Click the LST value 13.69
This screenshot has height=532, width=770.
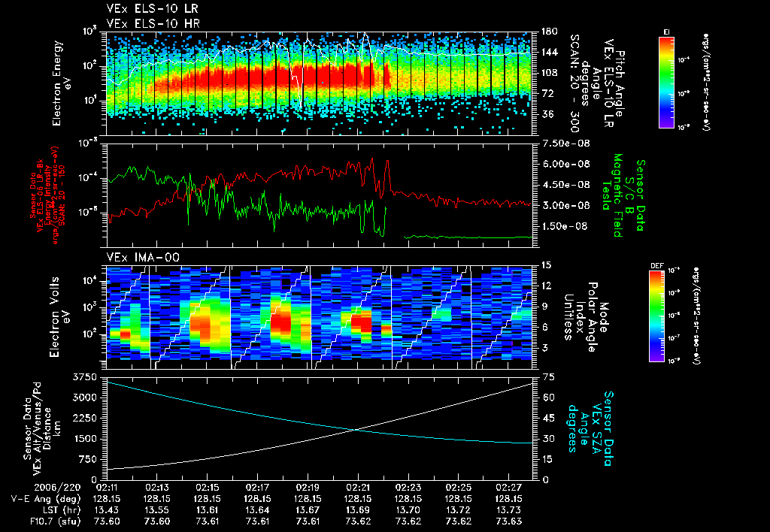coord(358,510)
